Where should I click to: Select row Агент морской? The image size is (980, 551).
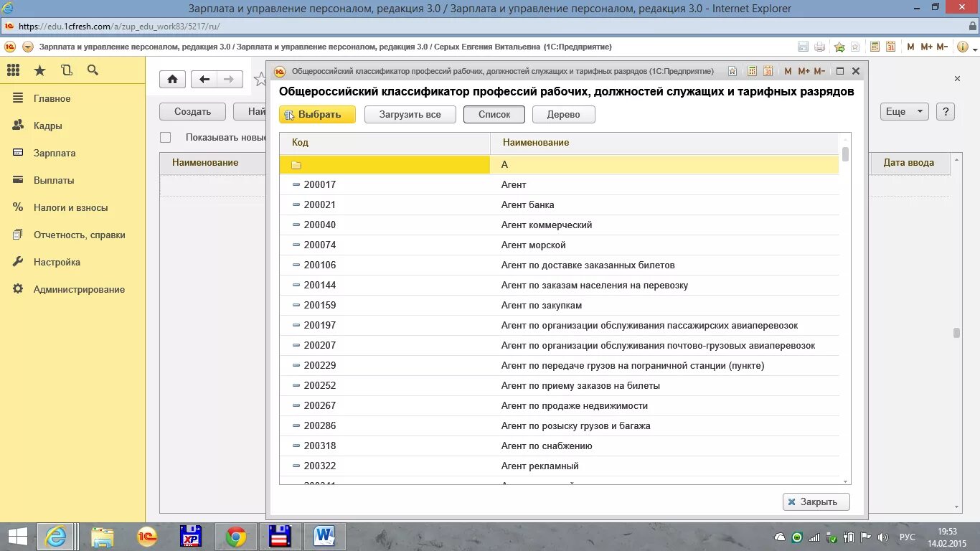click(x=559, y=245)
